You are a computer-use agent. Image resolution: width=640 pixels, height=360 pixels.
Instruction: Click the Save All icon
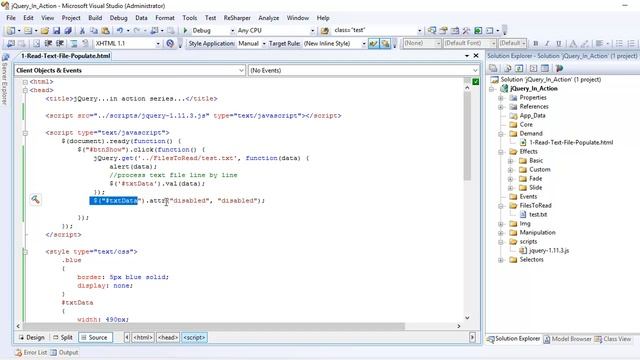[x=68, y=31]
